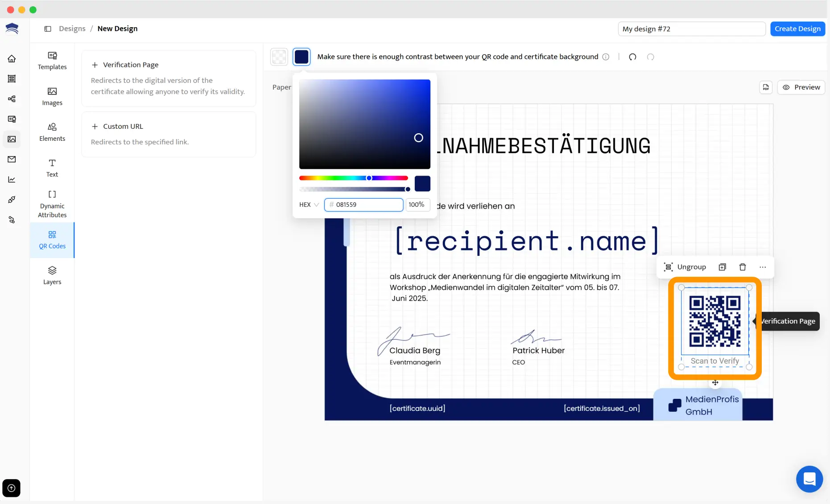Viewport: 830px width, 504px height.
Task: Delete the selected QR code
Action: [x=742, y=266]
